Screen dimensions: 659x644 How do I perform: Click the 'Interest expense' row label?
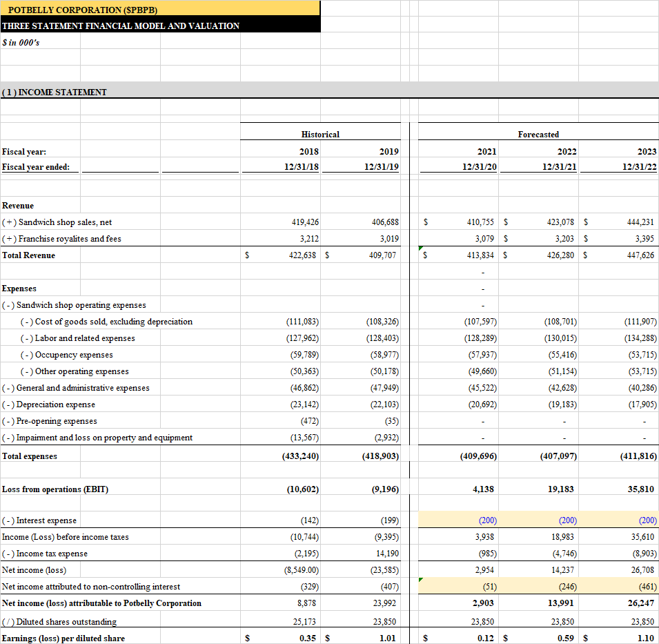39,520
